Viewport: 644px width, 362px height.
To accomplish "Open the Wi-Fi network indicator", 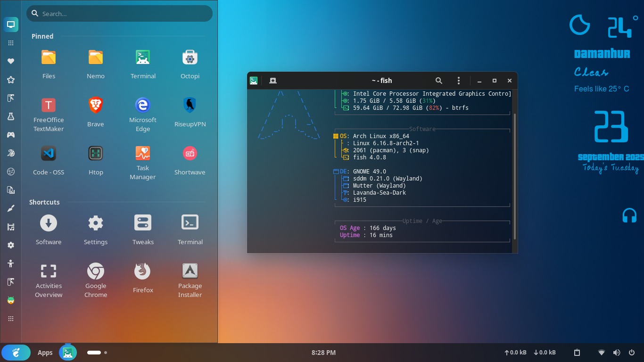I will 601,353.
